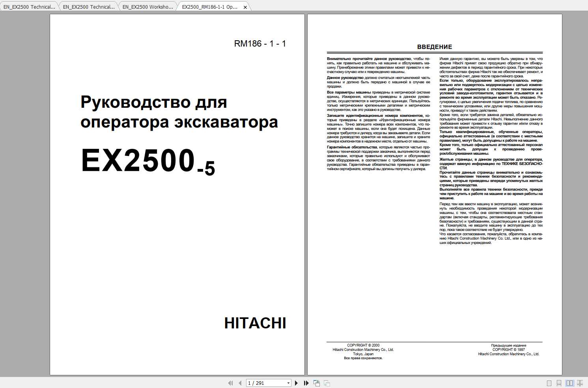Image resolution: width=588 pixels, height=388 pixels.
Task: Switch to continuous scrolling view
Action: point(558,382)
